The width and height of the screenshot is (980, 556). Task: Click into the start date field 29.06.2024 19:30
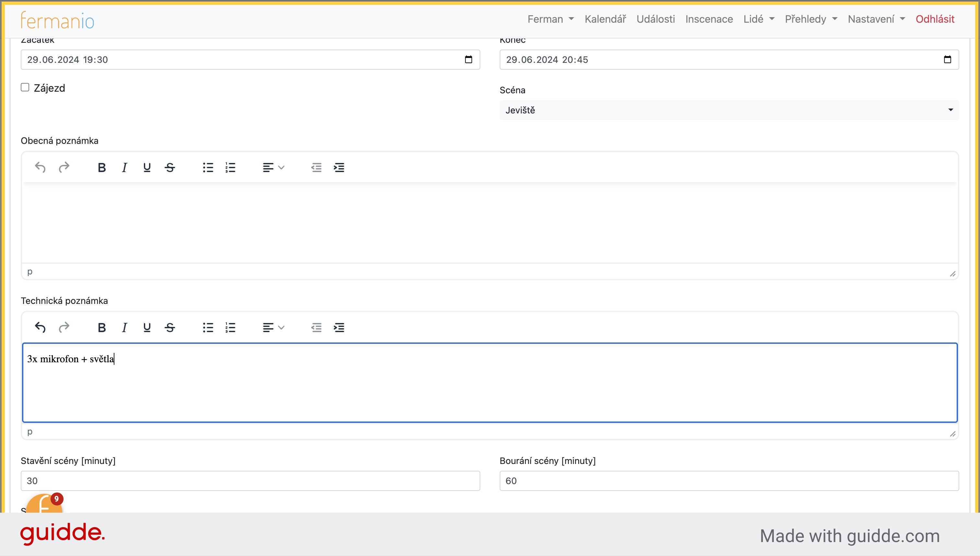(x=250, y=60)
